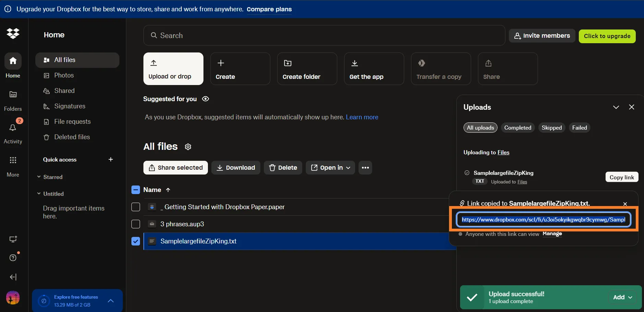Uncheck the SamplelargefileZipKing.txt file

pyautogui.click(x=136, y=241)
